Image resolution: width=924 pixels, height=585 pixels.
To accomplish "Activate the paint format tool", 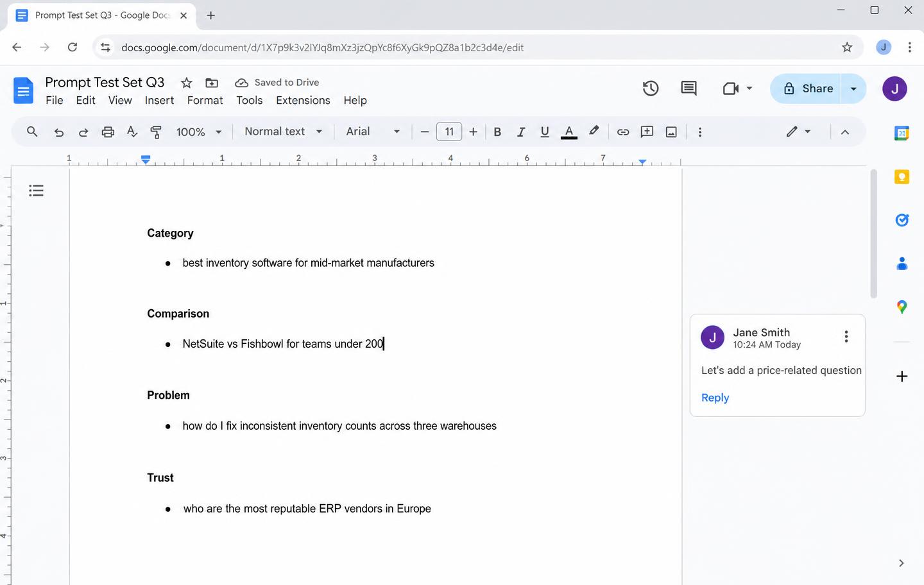I will pyautogui.click(x=156, y=132).
